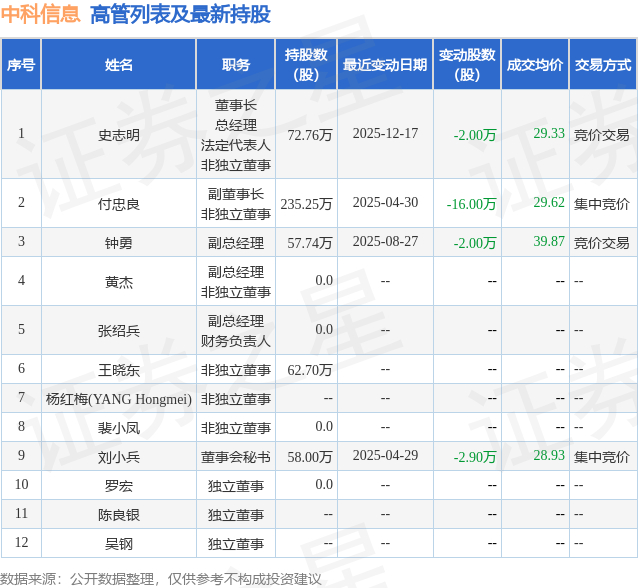
Task: Click the heading 高管列表及最新持股
Action: (x=180, y=14)
